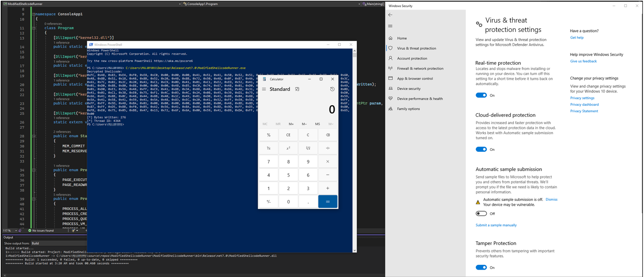This screenshot has height=277, width=644.
Task: Open ModifiedShellcodeRunner project dropdown in Visual Studio
Action: point(92,4)
